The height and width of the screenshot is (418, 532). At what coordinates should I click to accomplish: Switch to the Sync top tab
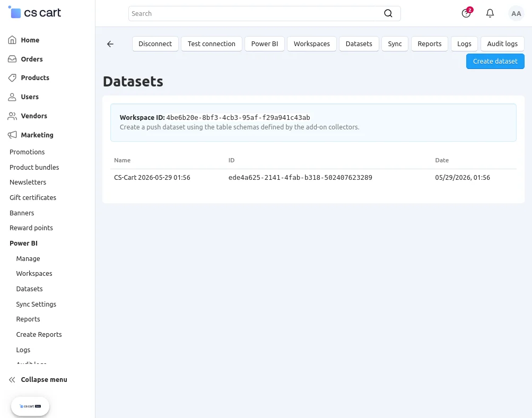click(395, 44)
